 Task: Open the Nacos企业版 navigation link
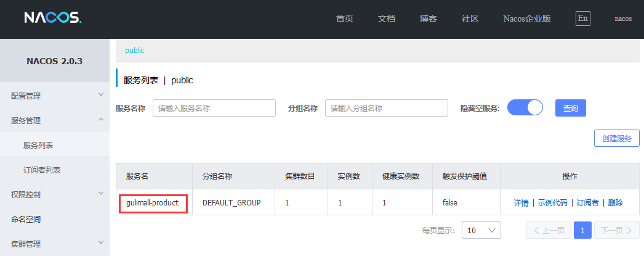527,19
